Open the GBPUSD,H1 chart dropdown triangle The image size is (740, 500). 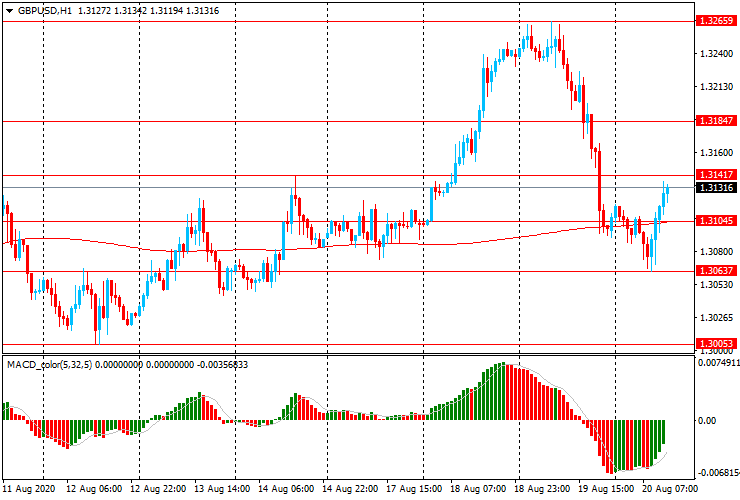9,11
